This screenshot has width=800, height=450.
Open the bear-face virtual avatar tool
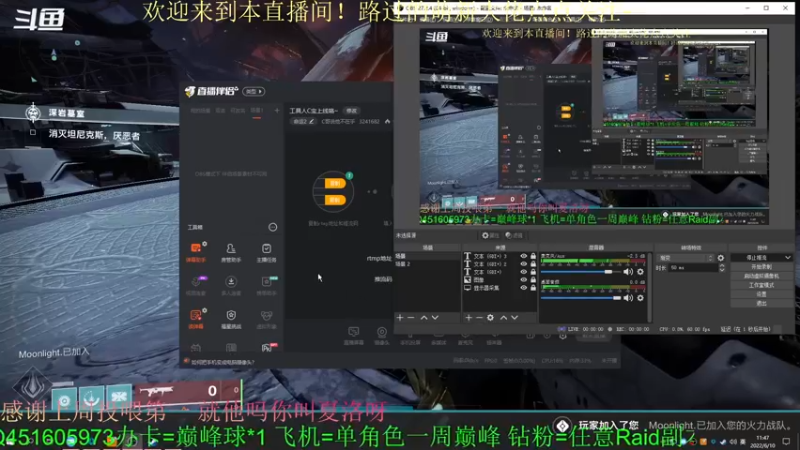266,318
